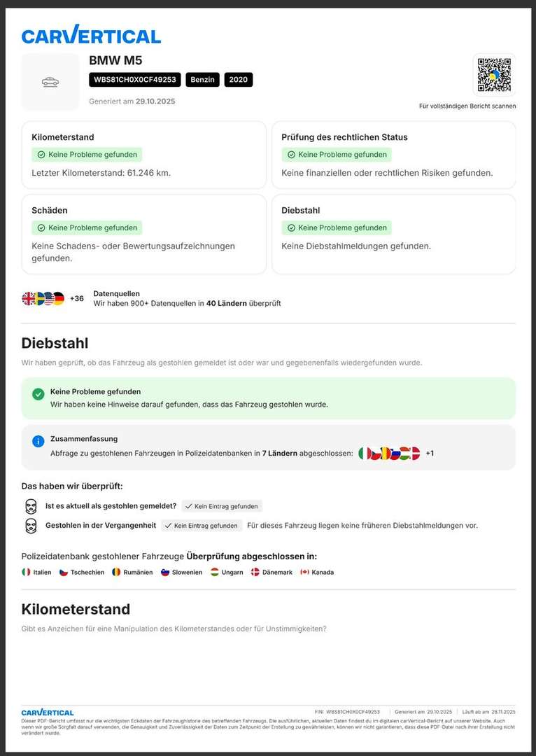Image resolution: width=536 pixels, height=756 pixels.
Task: Click the carVertical logo at top
Action: pyautogui.click(x=91, y=35)
